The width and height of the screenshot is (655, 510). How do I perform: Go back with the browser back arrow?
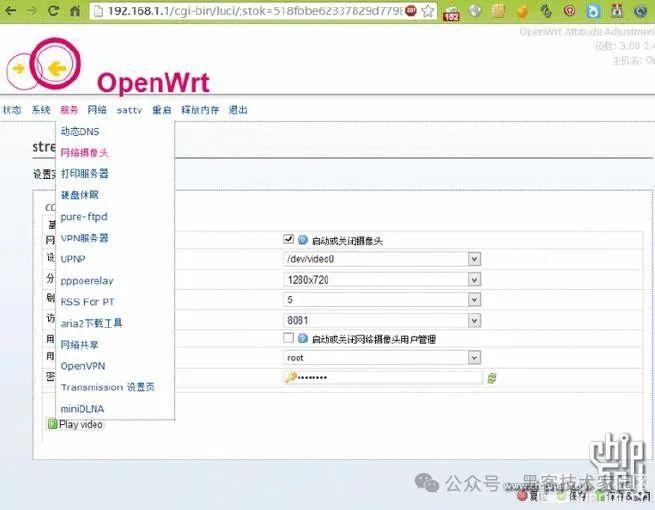10,10
